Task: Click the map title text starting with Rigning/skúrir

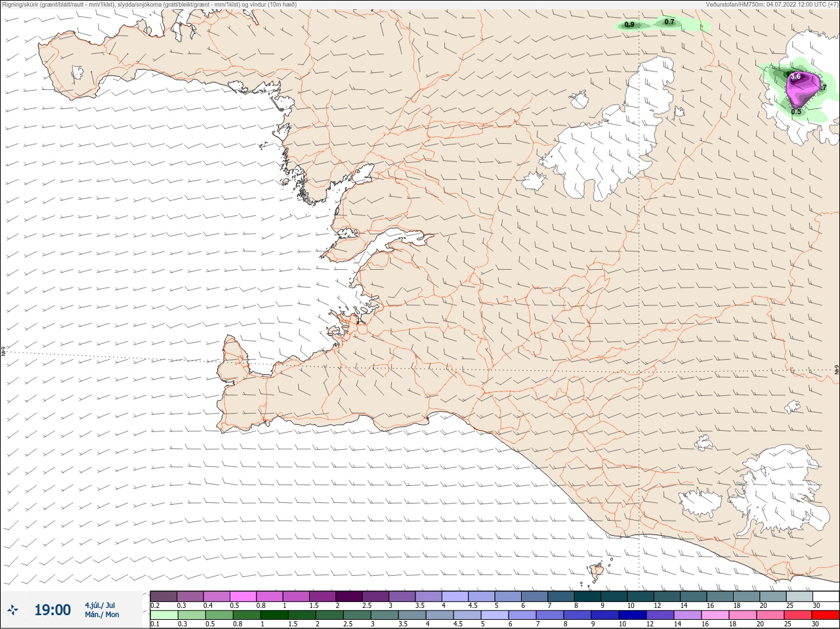Action: pos(150,5)
